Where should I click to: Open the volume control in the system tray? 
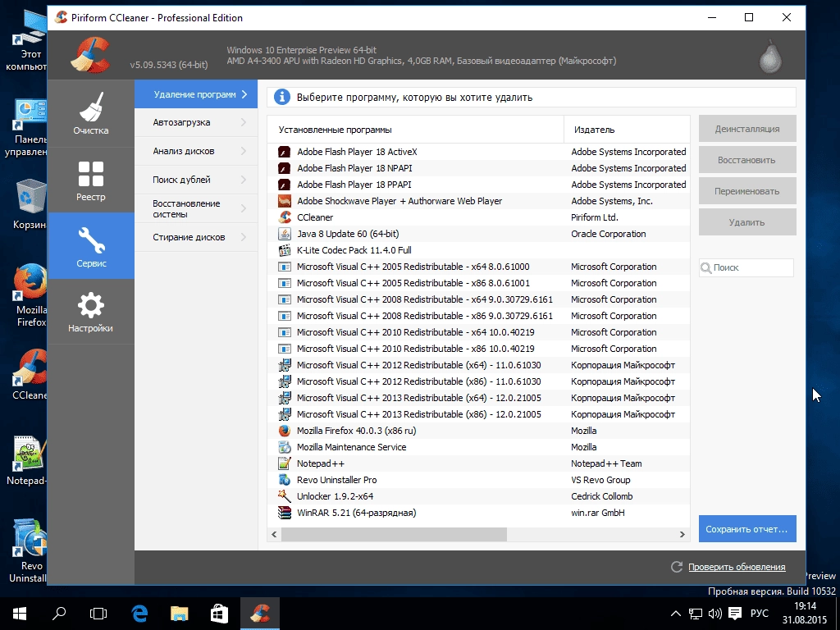tap(714, 614)
